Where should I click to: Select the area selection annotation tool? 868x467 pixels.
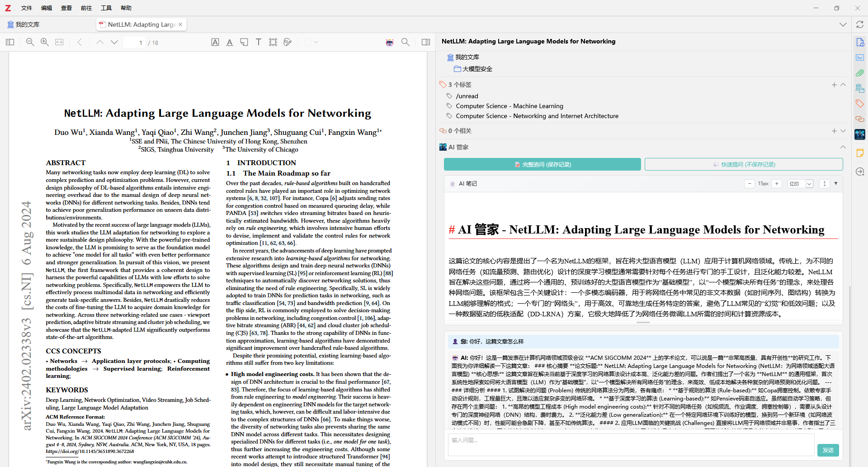pos(273,42)
